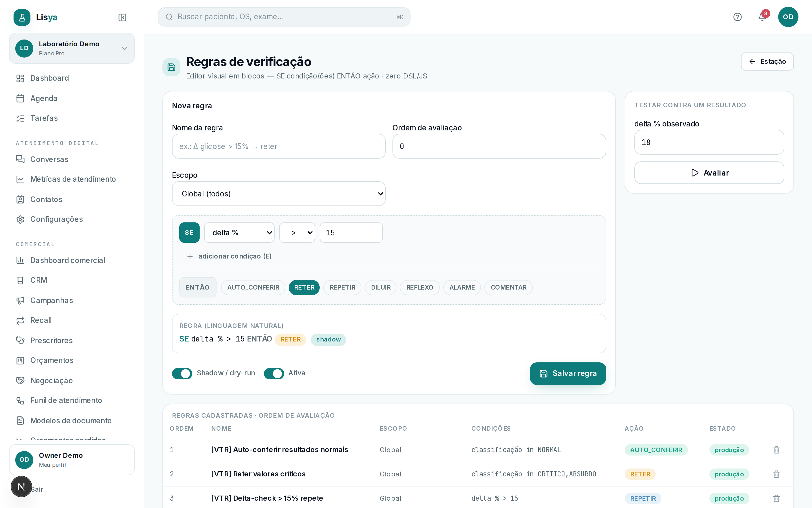812x508 pixels.
Task: Click the Nome da regra input
Action: 279,146
